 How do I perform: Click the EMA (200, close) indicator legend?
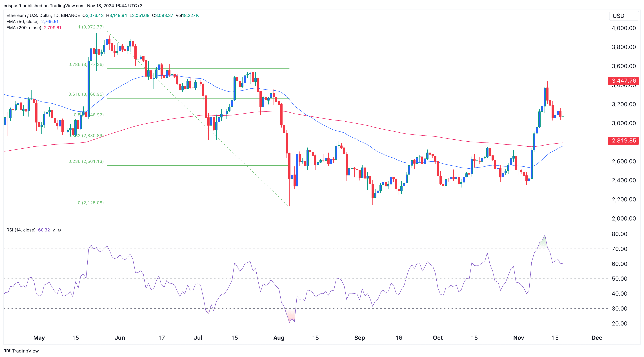(x=24, y=28)
